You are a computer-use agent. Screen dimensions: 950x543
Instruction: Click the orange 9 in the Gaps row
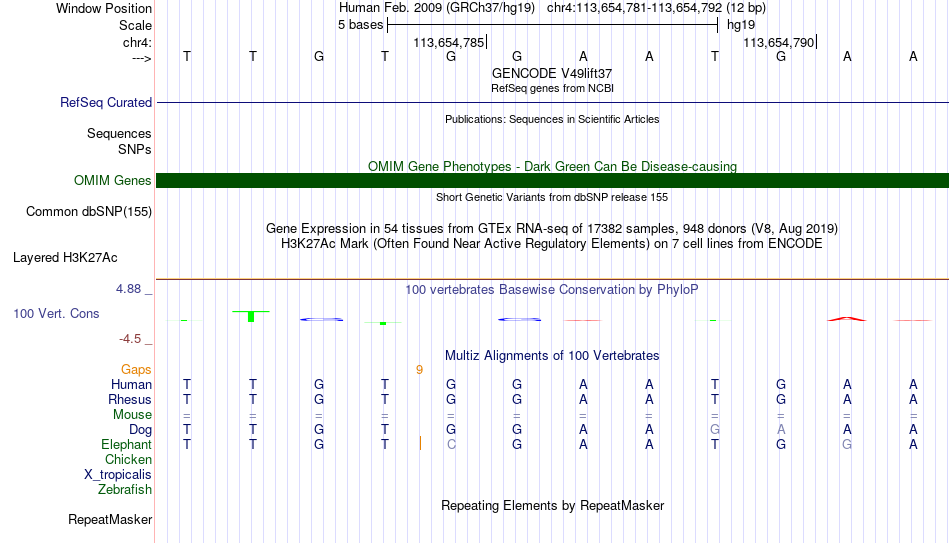pos(419,370)
